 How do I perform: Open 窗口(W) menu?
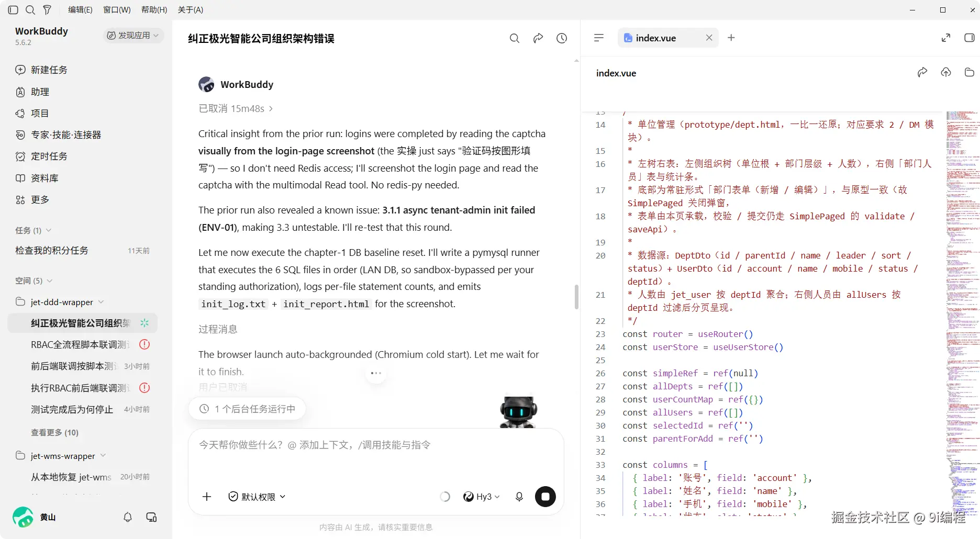117,10
